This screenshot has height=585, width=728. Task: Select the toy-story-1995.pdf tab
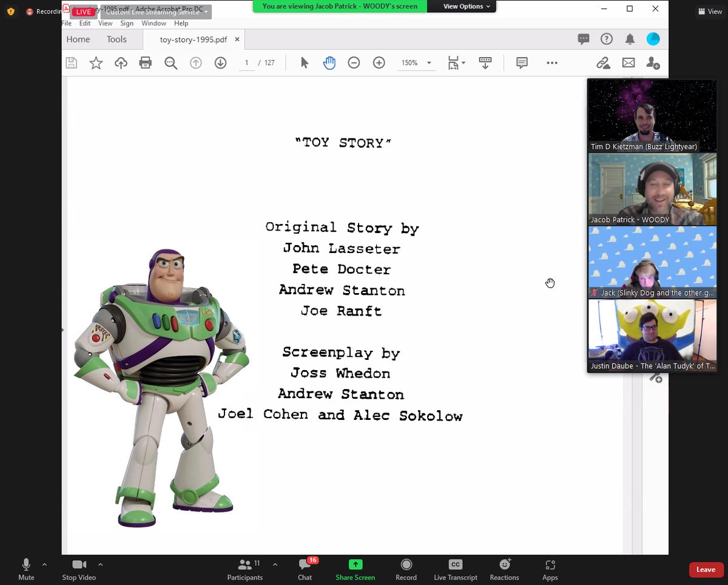point(194,39)
